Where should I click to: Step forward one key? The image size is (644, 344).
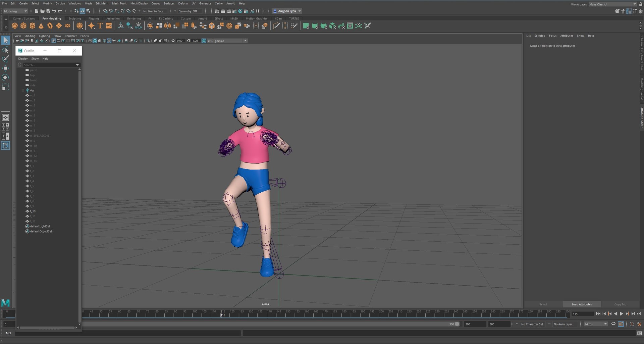point(627,314)
